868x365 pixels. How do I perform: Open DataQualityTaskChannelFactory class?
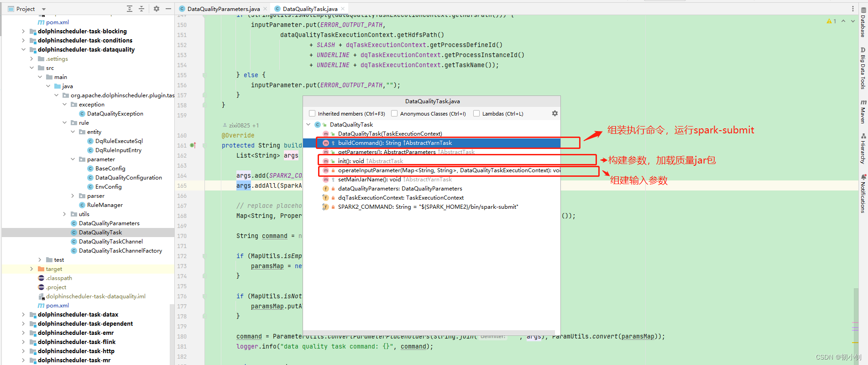point(120,250)
